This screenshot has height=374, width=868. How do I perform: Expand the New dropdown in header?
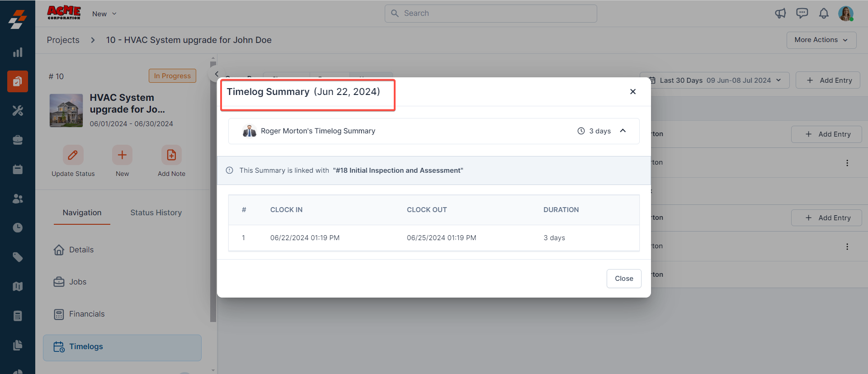[x=104, y=14]
